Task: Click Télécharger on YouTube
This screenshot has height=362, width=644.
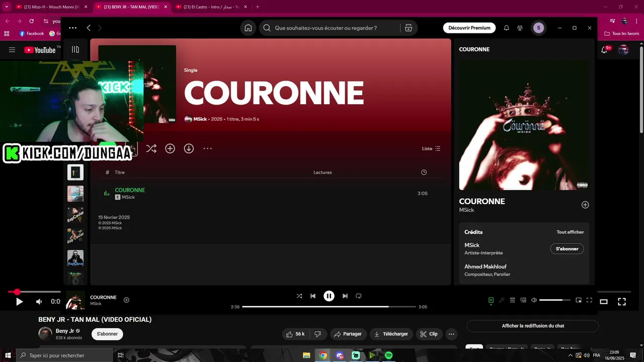Action: [391, 334]
